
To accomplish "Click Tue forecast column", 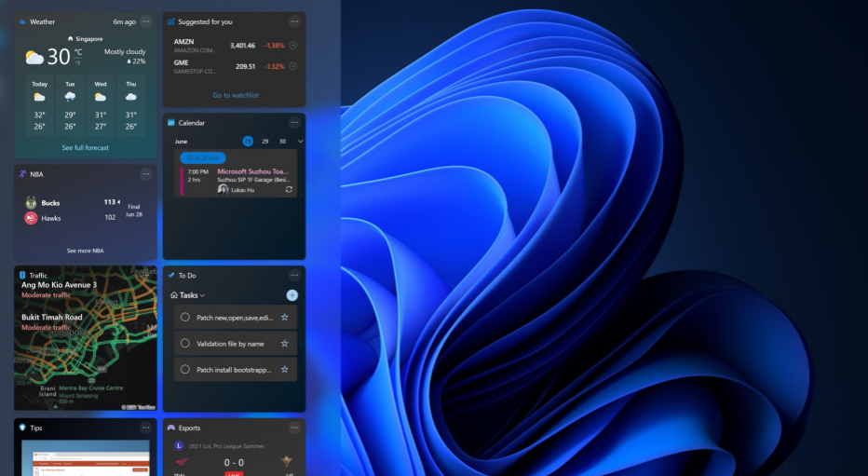I will 70,105.
